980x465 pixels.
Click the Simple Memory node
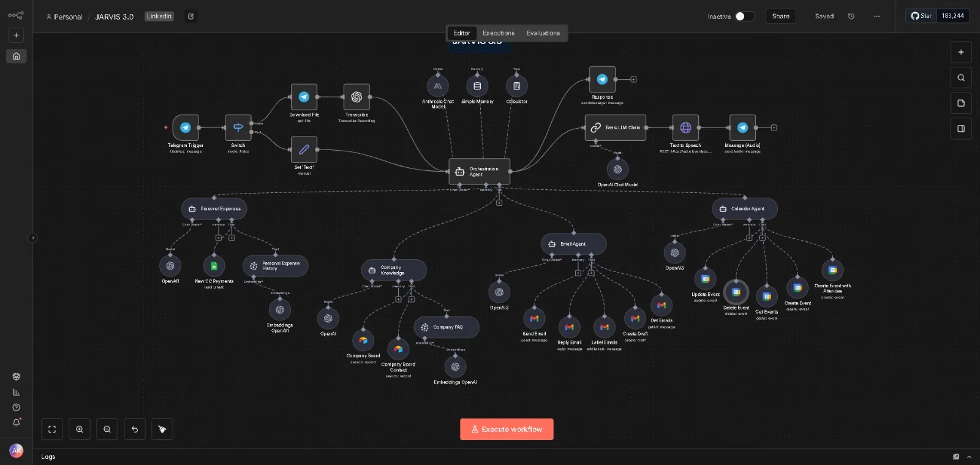point(477,86)
